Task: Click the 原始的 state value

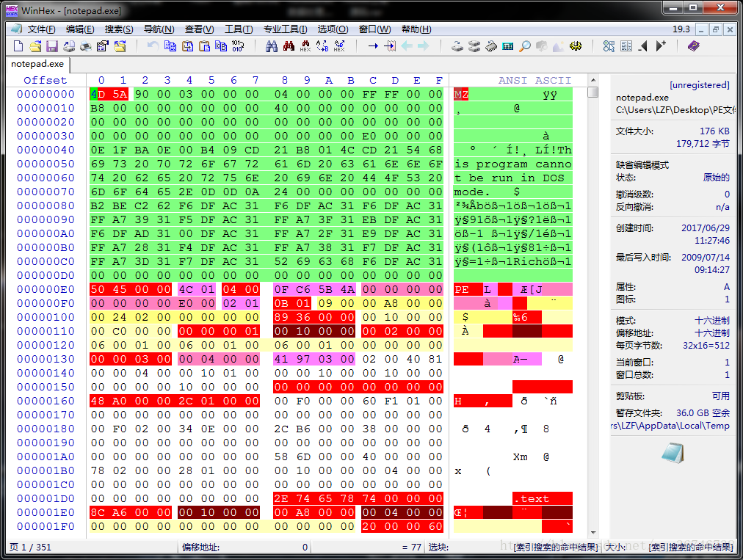Action: click(717, 177)
